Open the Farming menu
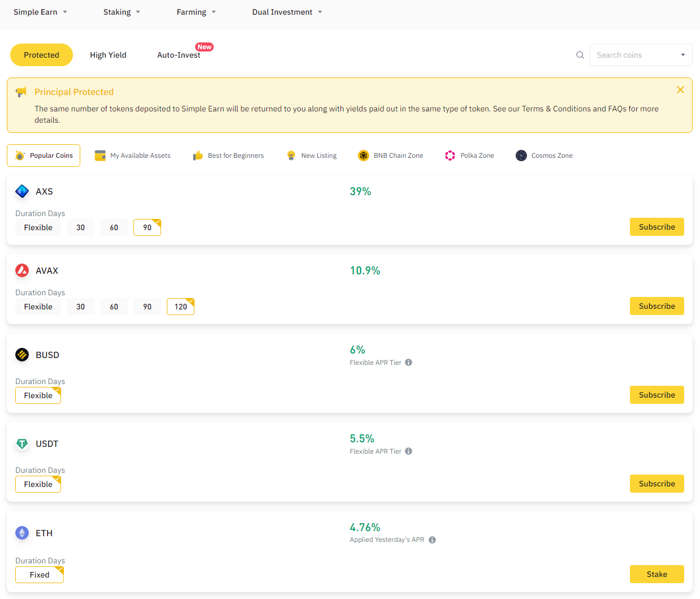The width and height of the screenshot is (700, 599). pos(191,12)
